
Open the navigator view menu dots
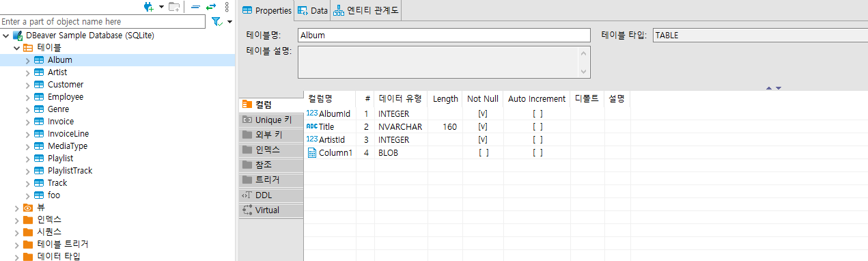pos(227,7)
